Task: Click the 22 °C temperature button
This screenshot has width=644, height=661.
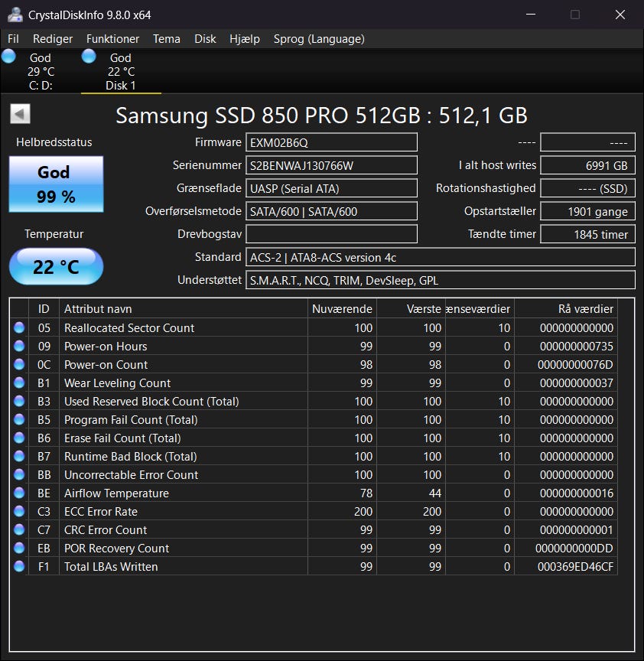Action: (56, 267)
